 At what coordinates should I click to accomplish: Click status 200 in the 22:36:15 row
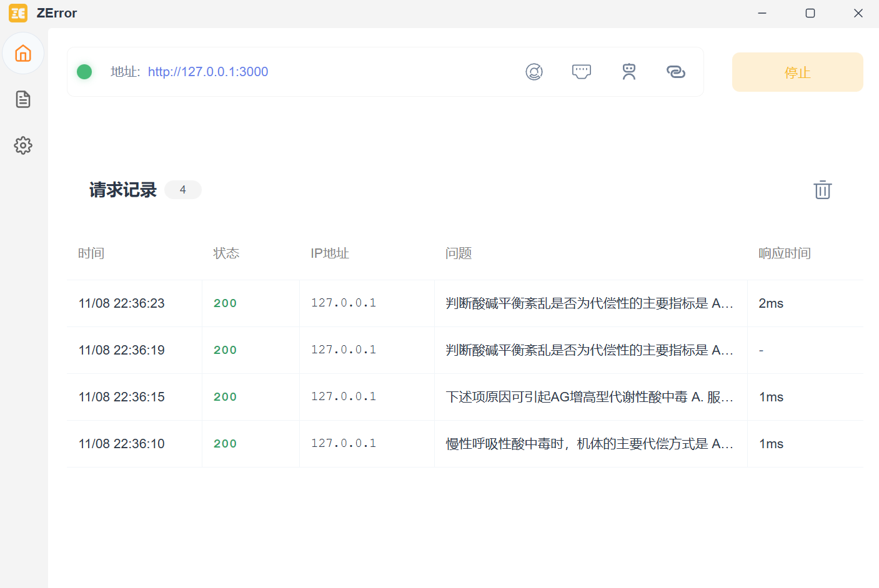pyautogui.click(x=226, y=397)
